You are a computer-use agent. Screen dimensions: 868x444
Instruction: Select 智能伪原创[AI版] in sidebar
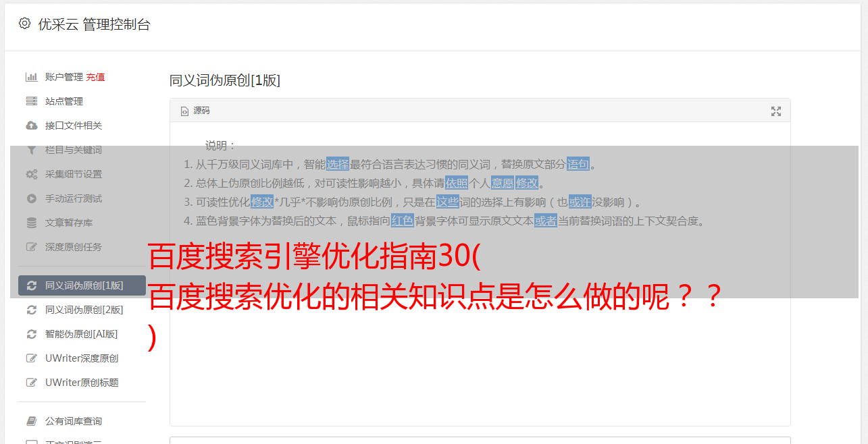(82, 334)
